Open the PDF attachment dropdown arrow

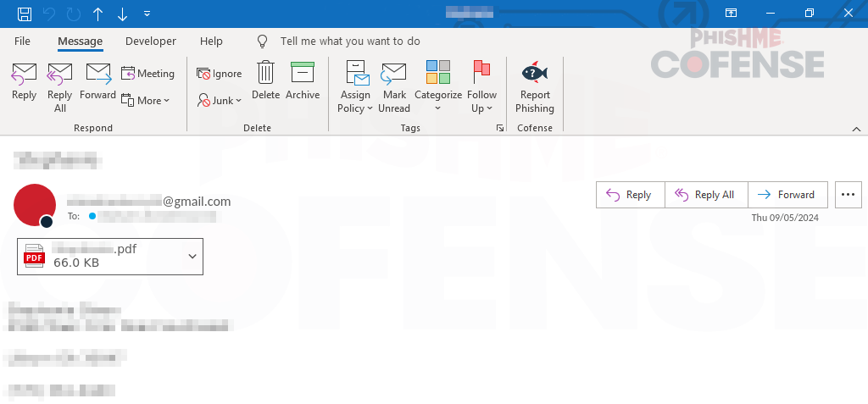pos(192,256)
